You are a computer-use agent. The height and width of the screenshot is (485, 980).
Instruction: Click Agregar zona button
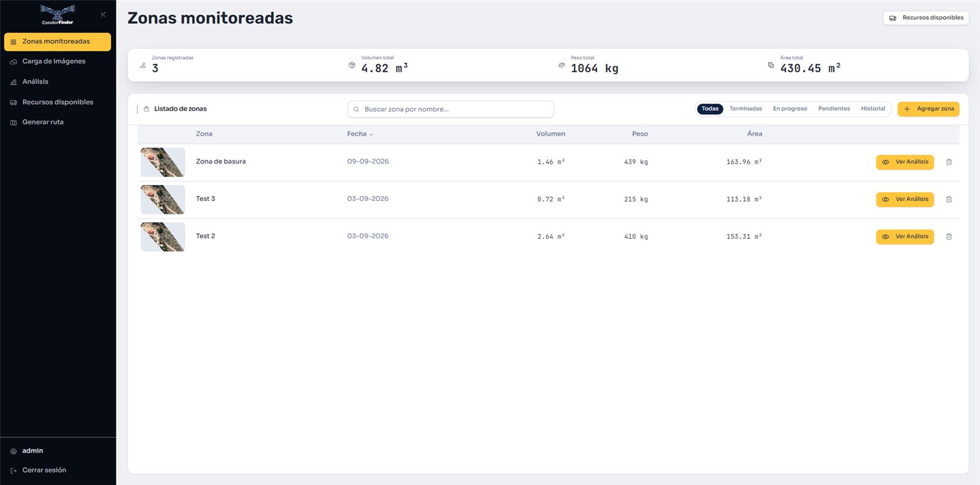(x=929, y=109)
